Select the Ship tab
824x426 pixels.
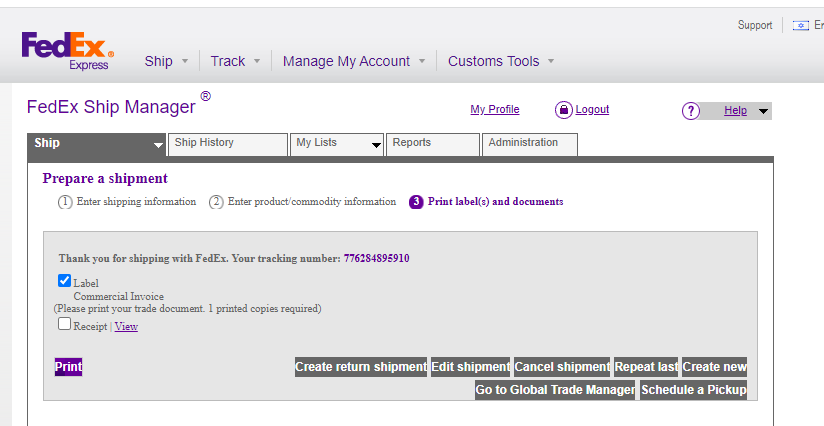pyautogui.click(x=97, y=144)
